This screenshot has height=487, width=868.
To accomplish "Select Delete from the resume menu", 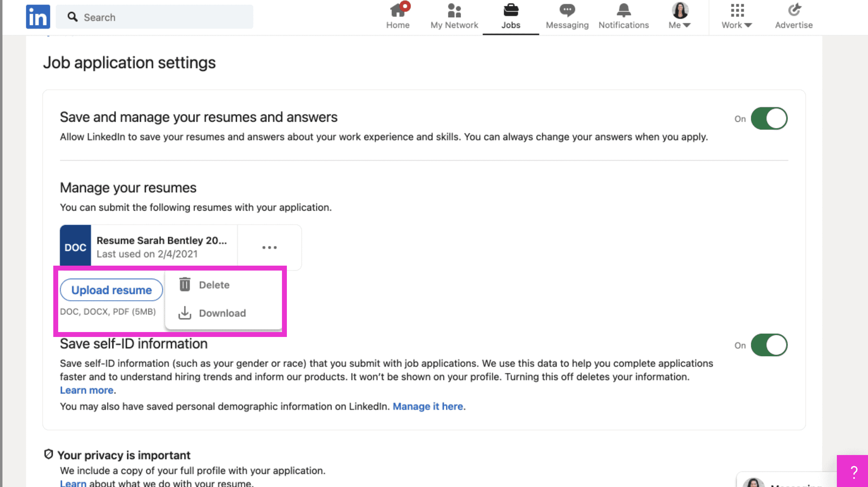I will pos(214,284).
